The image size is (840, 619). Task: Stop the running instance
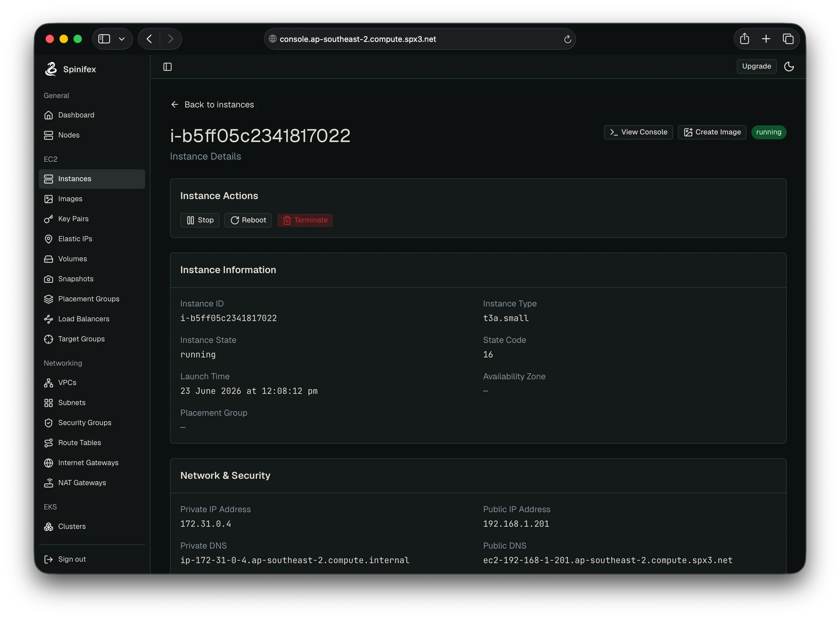pos(200,220)
